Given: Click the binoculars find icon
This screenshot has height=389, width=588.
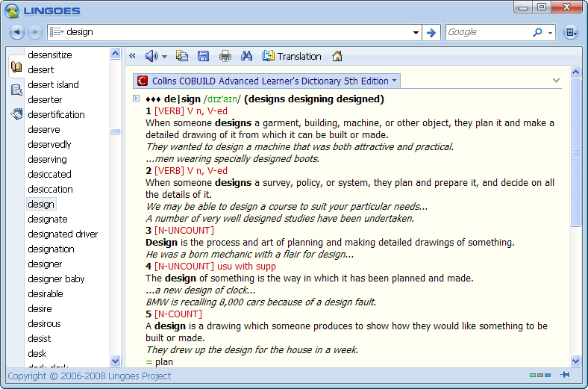Looking at the screenshot, I should click(246, 56).
